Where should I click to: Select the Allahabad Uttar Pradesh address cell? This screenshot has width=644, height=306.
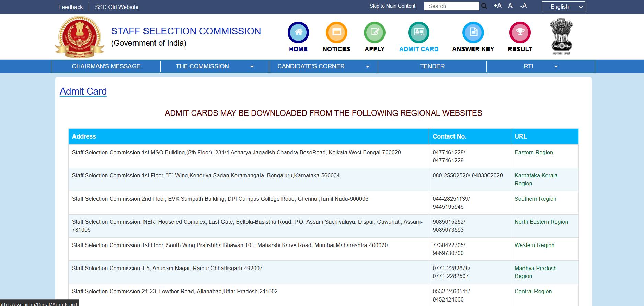pyautogui.click(x=249, y=295)
